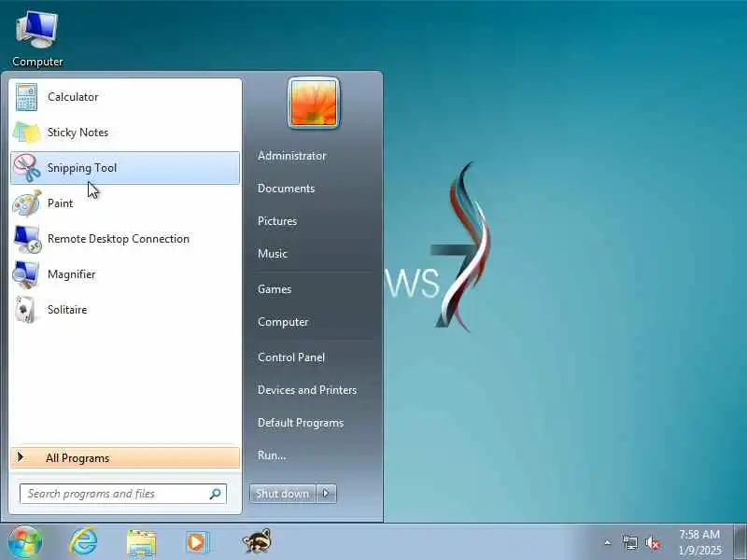Expand All Programs list
This screenshot has height=560, width=747.
pyautogui.click(x=125, y=457)
